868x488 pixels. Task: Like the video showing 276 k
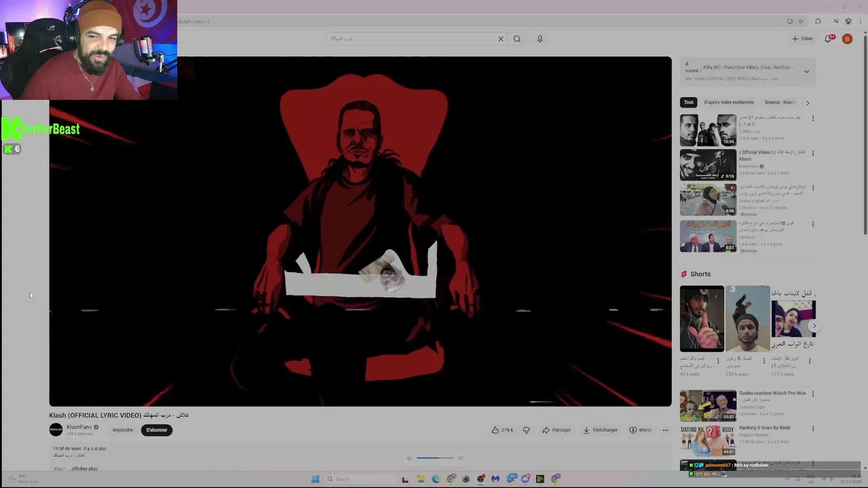click(x=502, y=430)
